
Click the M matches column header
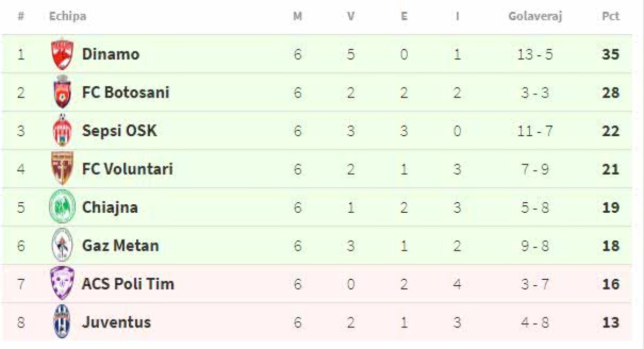pyautogui.click(x=297, y=17)
